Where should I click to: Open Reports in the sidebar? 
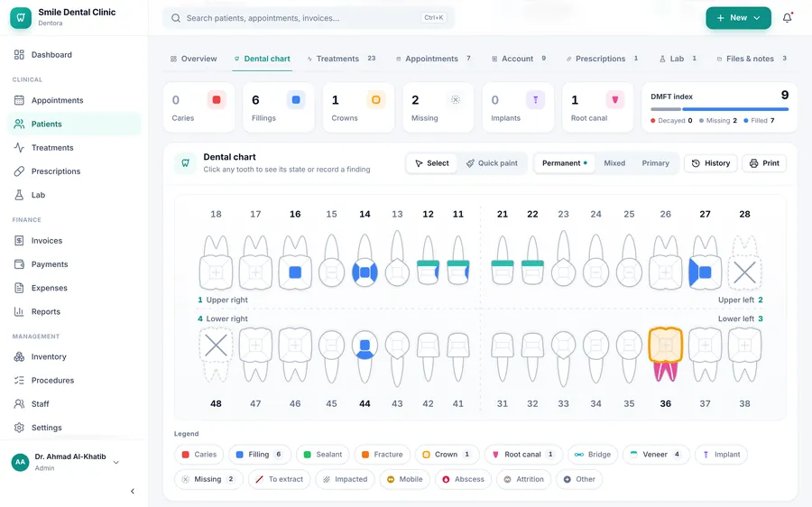[74, 311]
